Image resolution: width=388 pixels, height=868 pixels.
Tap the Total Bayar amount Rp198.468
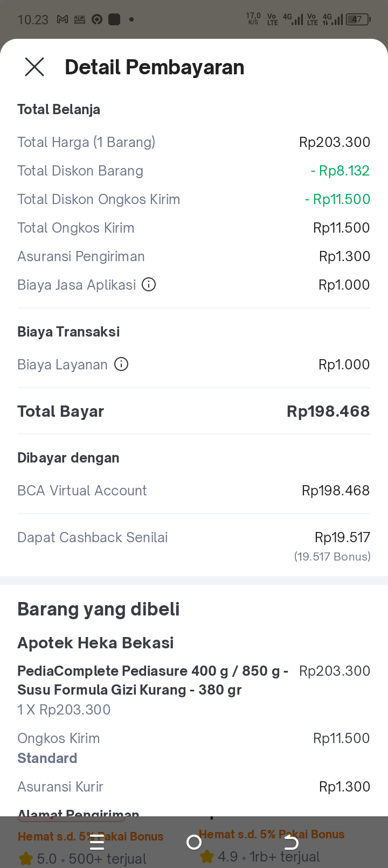[328, 411]
